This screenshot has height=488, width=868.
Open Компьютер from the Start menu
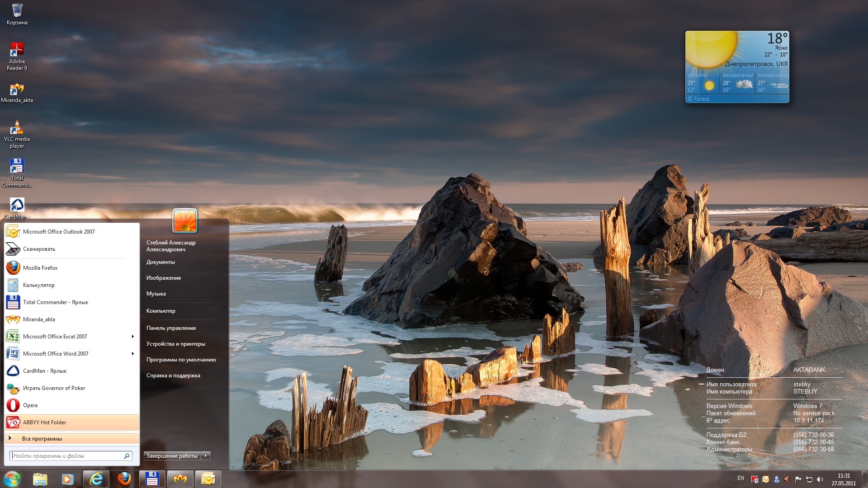(160, 311)
